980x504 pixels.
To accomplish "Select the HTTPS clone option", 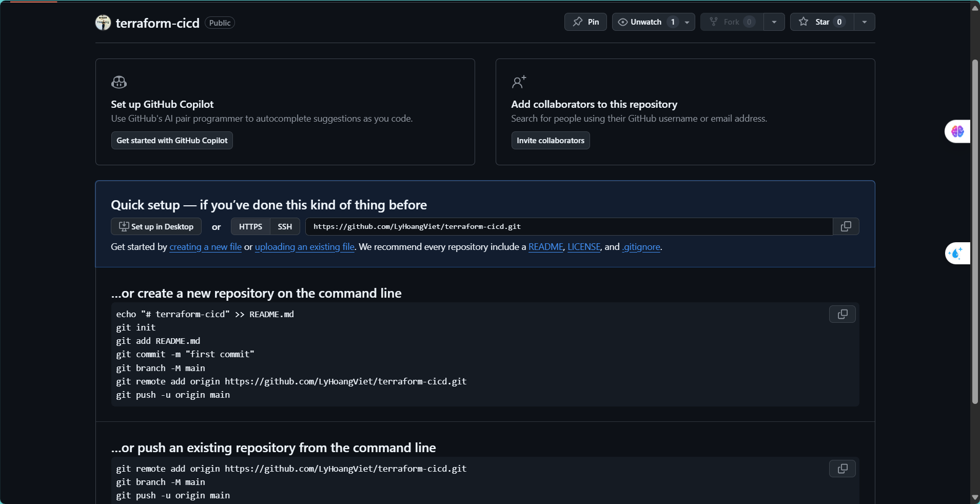I will tap(250, 227).
